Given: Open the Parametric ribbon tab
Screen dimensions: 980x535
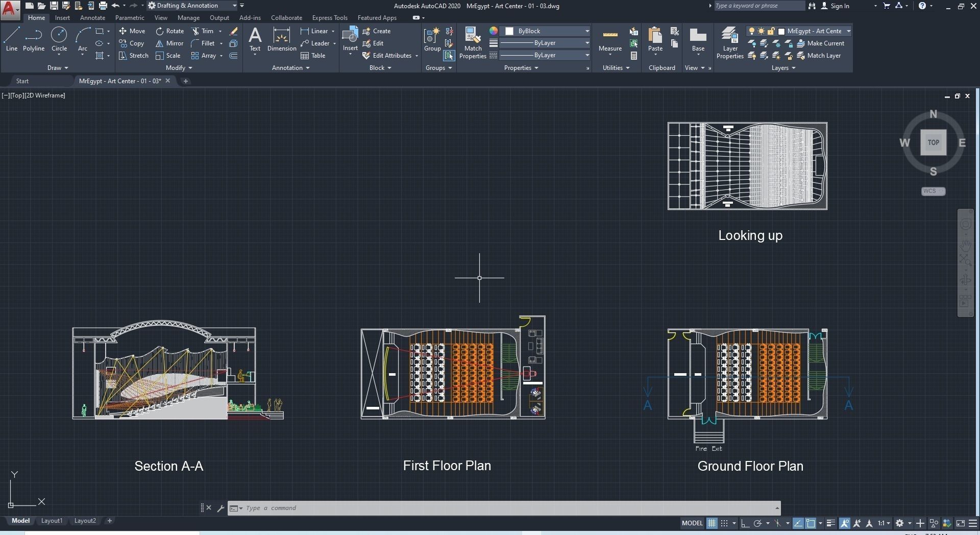Looking at the screenshot, I should click(130, 18).
